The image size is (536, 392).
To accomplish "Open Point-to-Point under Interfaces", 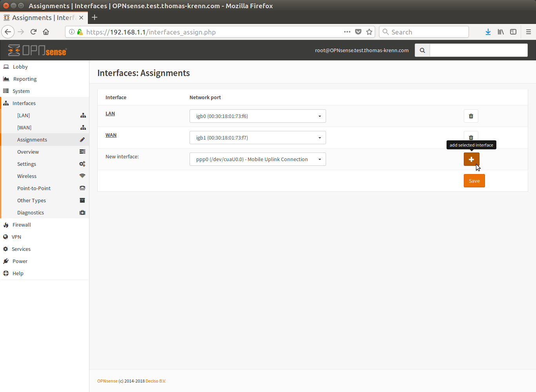I will click(x=34, y=188).
